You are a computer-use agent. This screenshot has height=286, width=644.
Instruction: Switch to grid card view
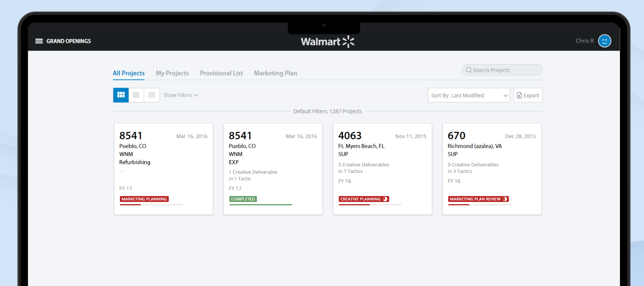click(x=121, y=95)
